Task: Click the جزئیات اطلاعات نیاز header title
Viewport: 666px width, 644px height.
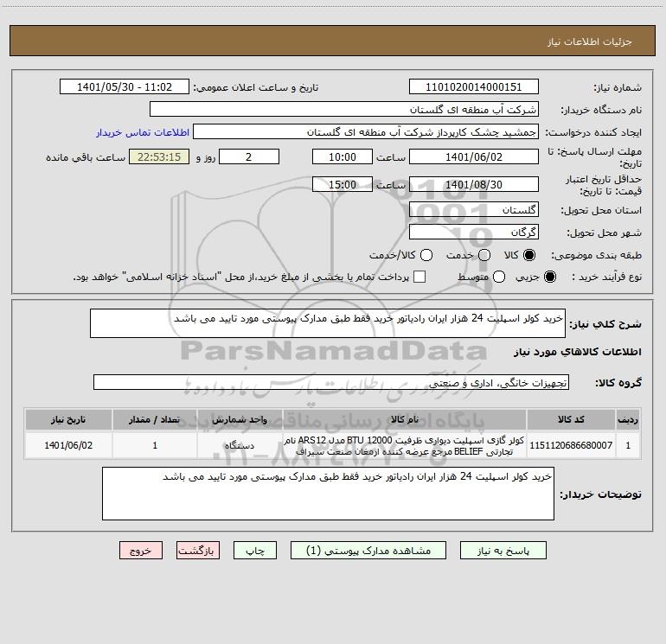Action: click(x=589, y=41)
